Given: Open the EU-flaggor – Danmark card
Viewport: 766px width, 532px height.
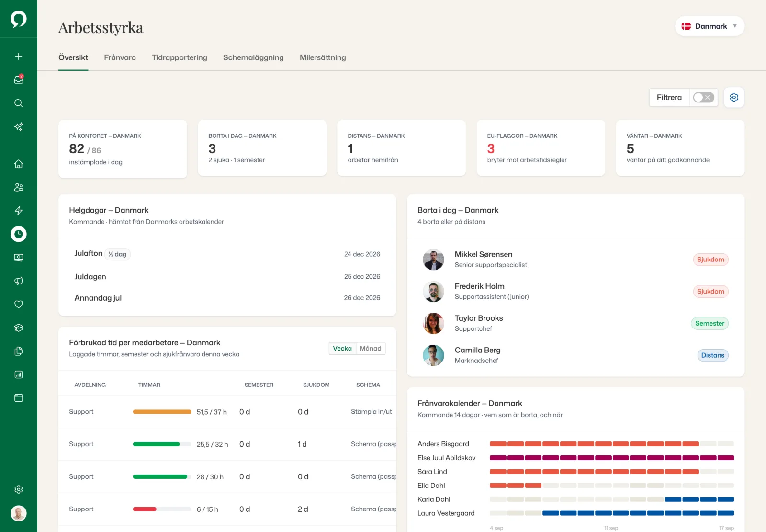Looking at the screenshot, I should pyautogui.click(x=541, y=148).
